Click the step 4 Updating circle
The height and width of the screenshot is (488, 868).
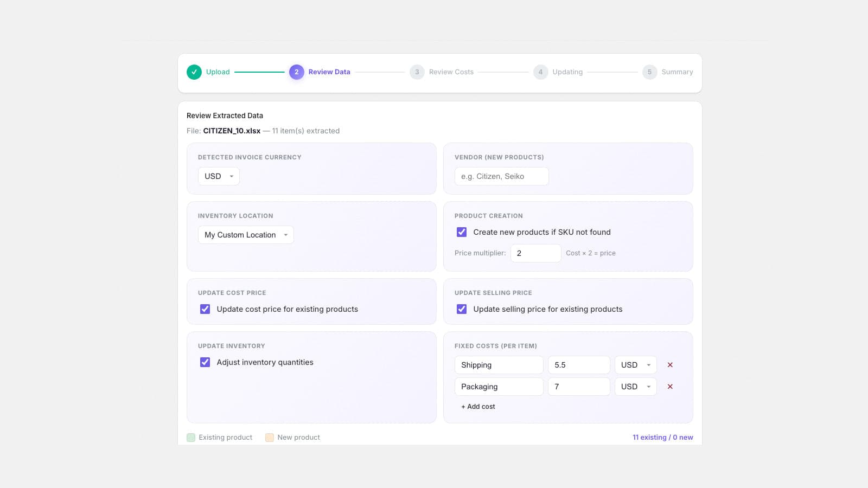(x=540, y=72)
